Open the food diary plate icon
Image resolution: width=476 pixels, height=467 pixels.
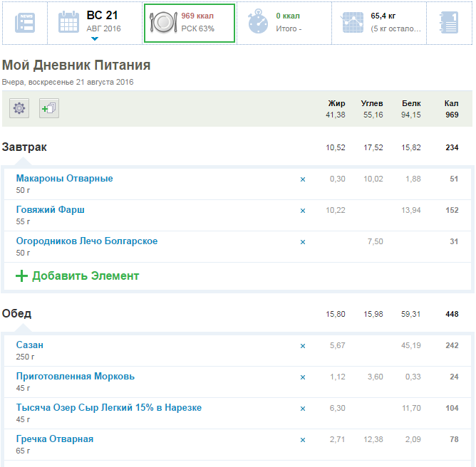tap(162, 23)
